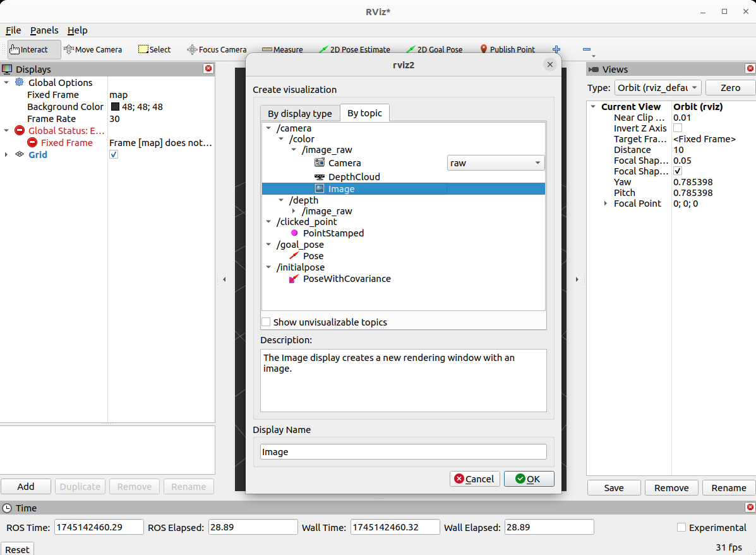
Task: Close the Views panel with red X
Action: [x=750, y=68]
